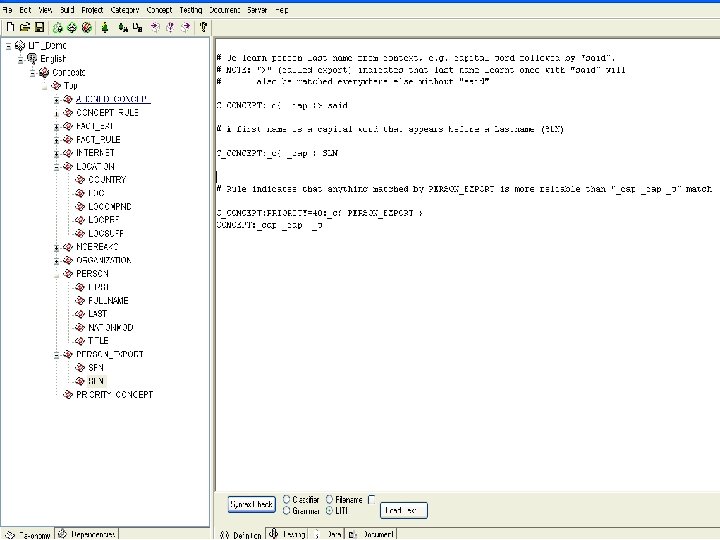
Task: Collapse the English tree node
Action: click(x=20, y=59)
